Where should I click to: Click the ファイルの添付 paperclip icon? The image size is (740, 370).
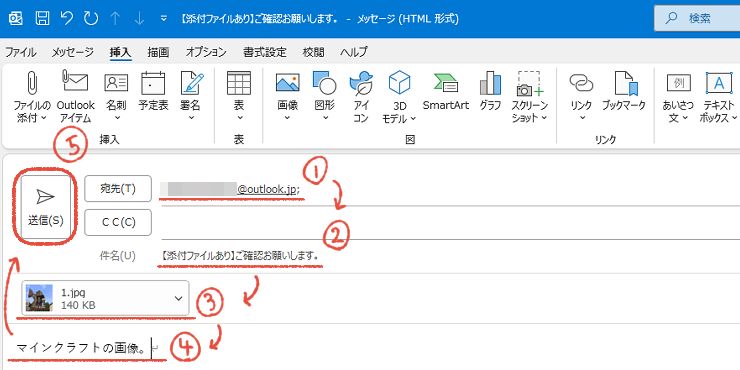tap(32, 84)
